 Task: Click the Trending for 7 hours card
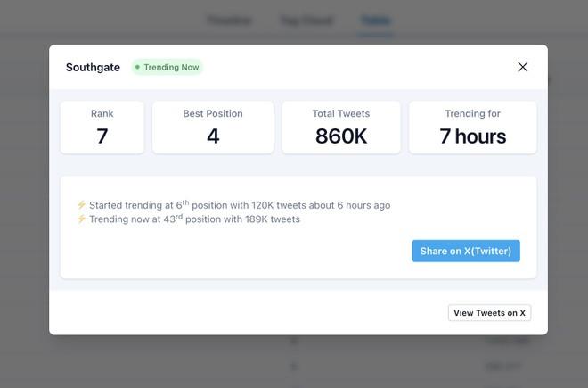pyautogui.click(x=472, y=128)
